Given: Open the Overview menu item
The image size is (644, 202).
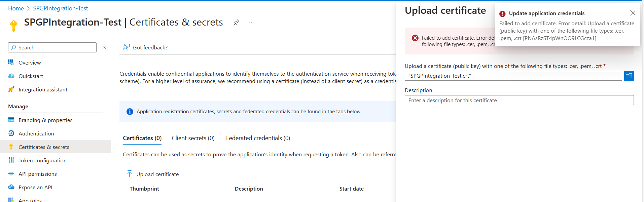Looking at the screenshot, I should click(x=30, y=63).
